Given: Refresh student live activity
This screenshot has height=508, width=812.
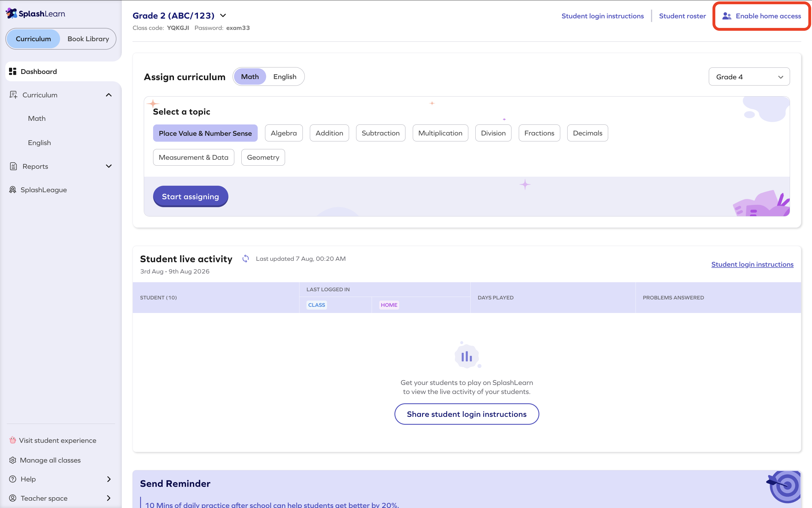Looking at the screenshot, I should [246, 258].
